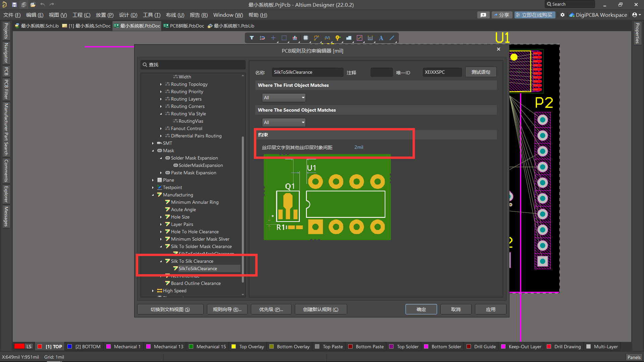Viewport: 644px width, 362px height.
Task: Click the 确定 button to confirm rules
Action: [421, 309]
